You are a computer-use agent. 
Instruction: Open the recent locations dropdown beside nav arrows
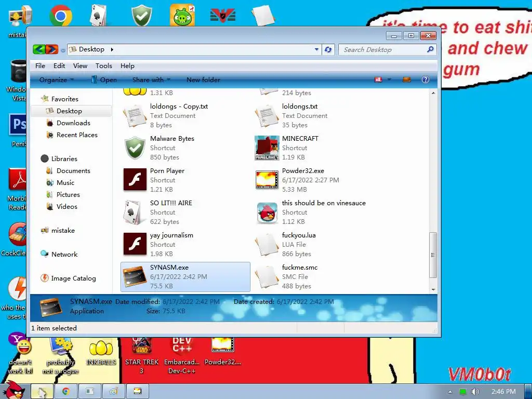(x=63, y=50)
